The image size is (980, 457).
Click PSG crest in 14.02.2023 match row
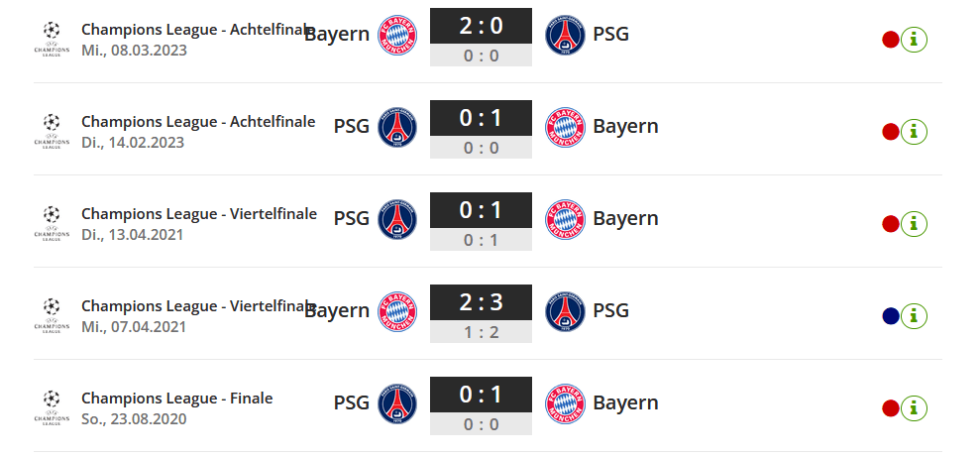coord(397,128)
